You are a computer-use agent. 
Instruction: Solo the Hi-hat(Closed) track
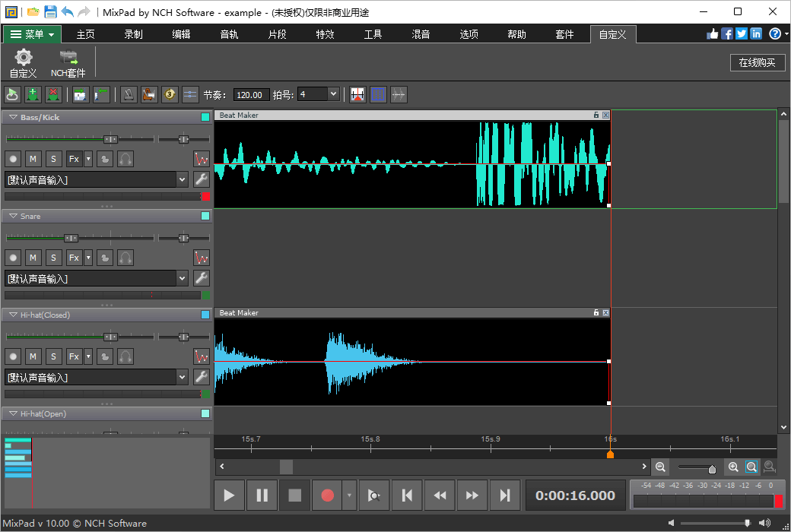coord(53,356)
